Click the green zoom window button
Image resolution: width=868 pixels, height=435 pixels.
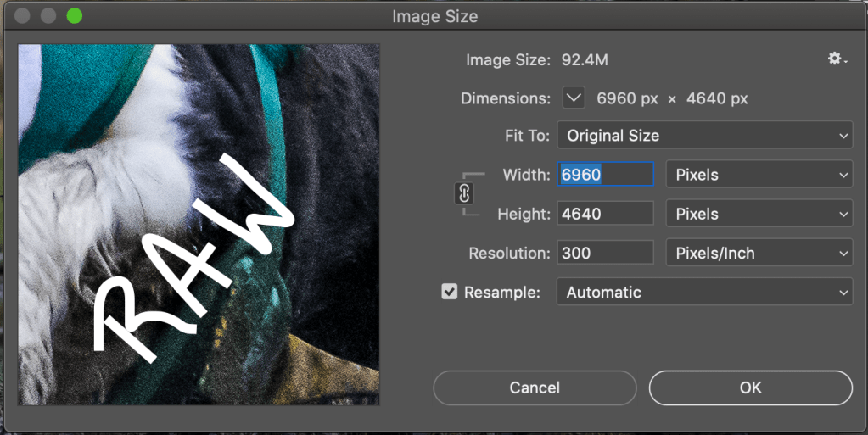click(x=74, y=15)
